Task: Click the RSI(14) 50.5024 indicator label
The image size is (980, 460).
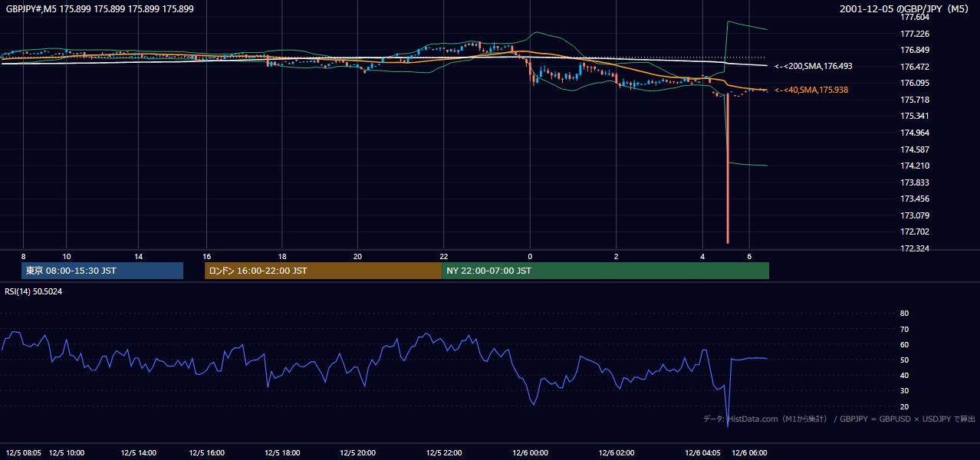Action: tap(34, 291)
